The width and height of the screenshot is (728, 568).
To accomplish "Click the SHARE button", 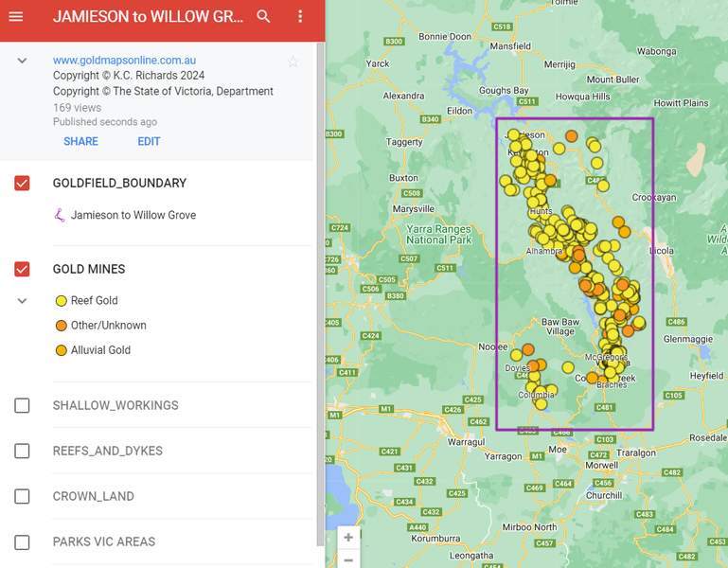I will 80,141.
